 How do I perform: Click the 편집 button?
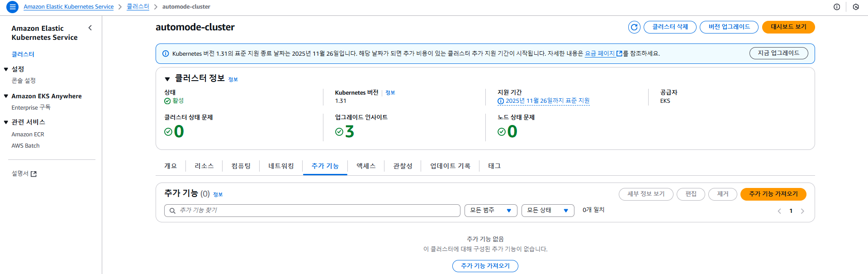(691, 194)
